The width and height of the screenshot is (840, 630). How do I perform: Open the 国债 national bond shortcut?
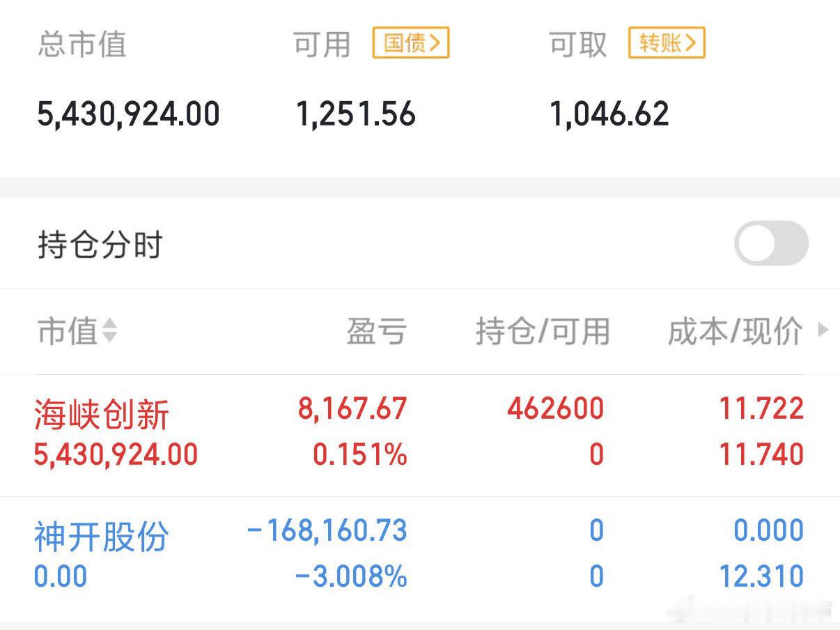click(410, 43)
